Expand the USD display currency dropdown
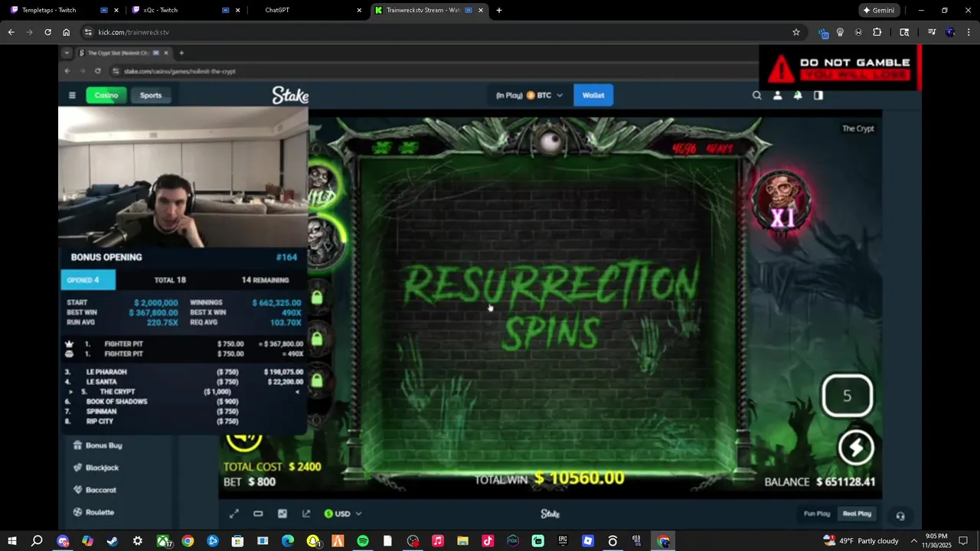980x551 pixels. 342,514
